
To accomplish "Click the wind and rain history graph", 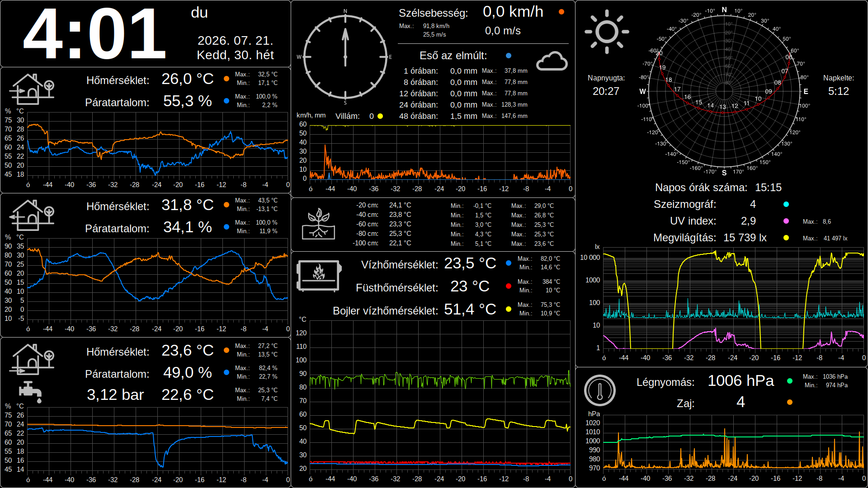I will tap(440, 152).
